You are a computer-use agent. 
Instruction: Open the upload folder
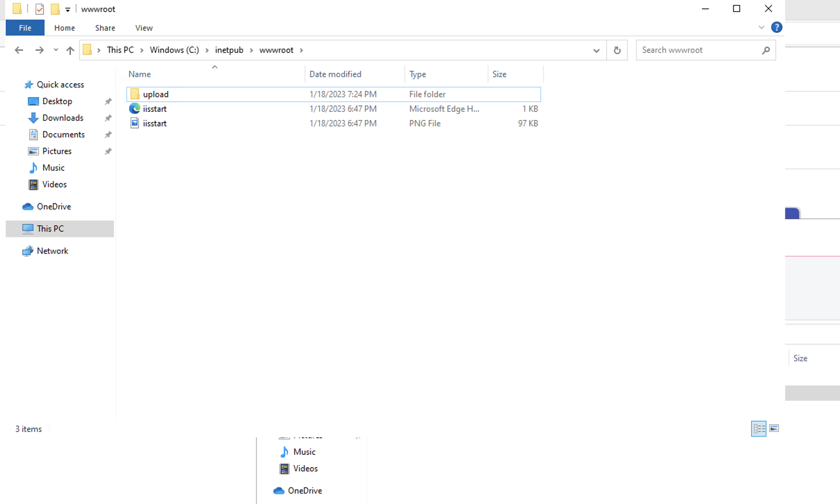[x=155, y=94]
